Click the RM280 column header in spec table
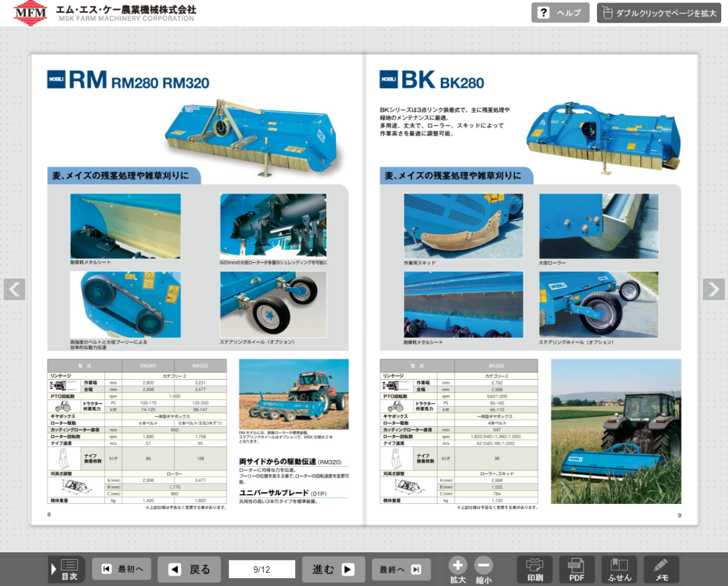This screenshot has height=586, width=728. pyautogui.click(x=148, y=366)
